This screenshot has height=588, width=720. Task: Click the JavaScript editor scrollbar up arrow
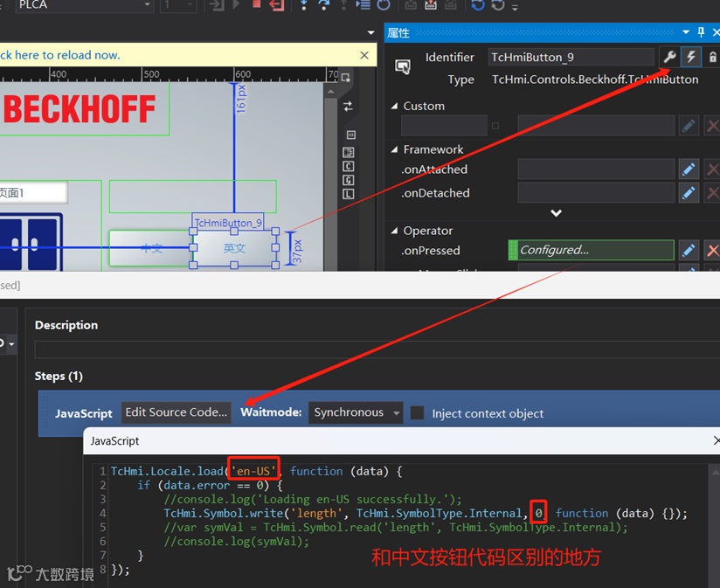click(715, 472)
